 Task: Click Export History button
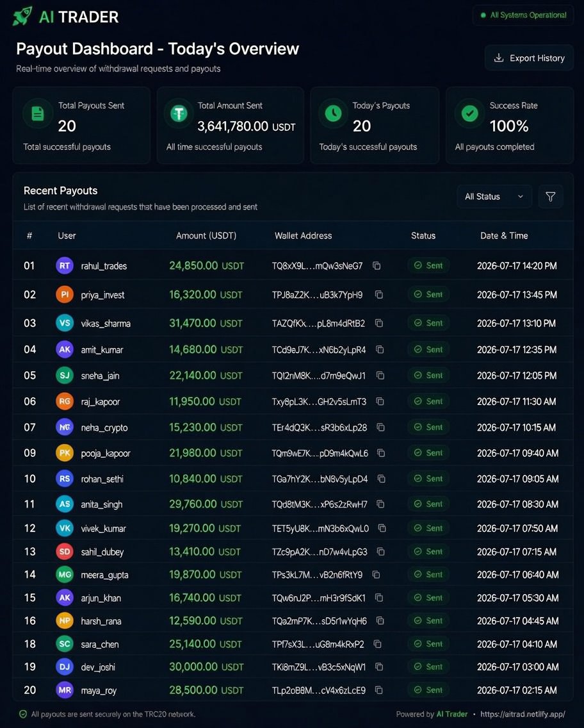pos(530,58)
